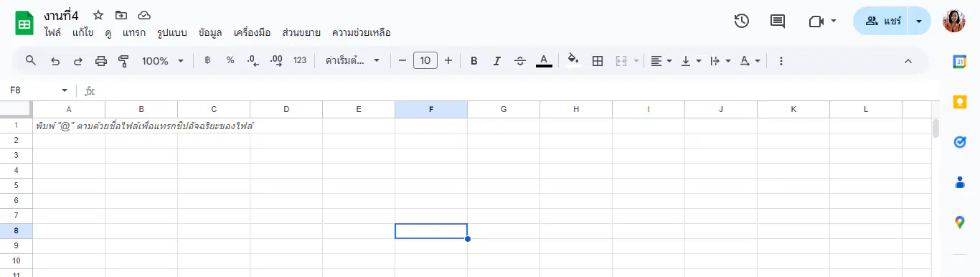Open version history clock icon
Viewport: 980px width, 277px height.
click(742, 22)
